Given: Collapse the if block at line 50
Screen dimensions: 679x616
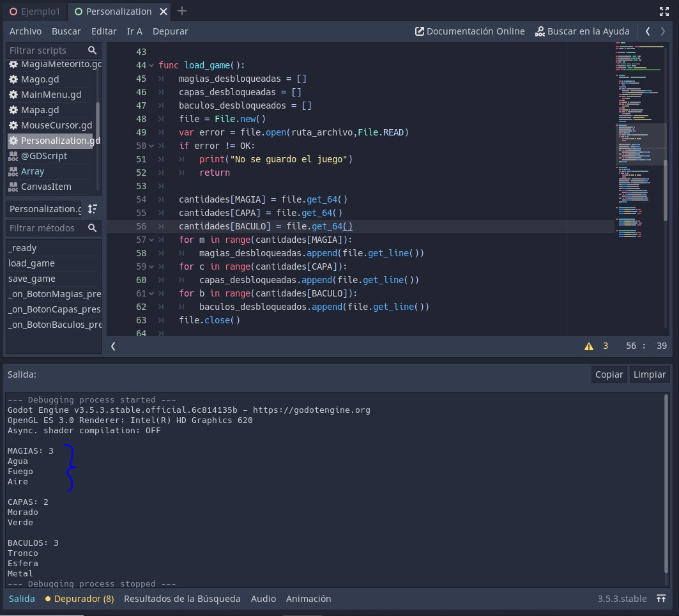Looking at the screenshot, I should point(151,146).
